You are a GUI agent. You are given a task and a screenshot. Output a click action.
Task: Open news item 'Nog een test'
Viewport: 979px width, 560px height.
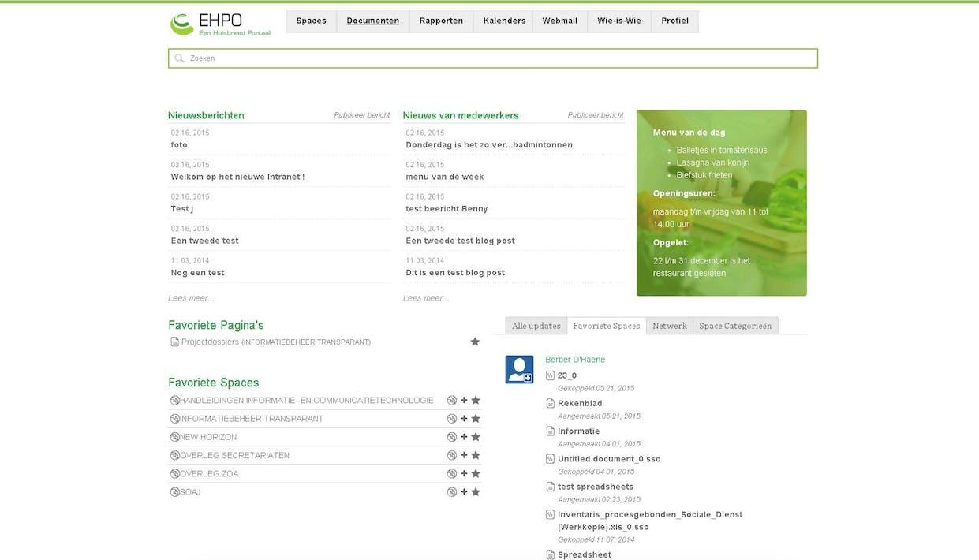point(198,273)
